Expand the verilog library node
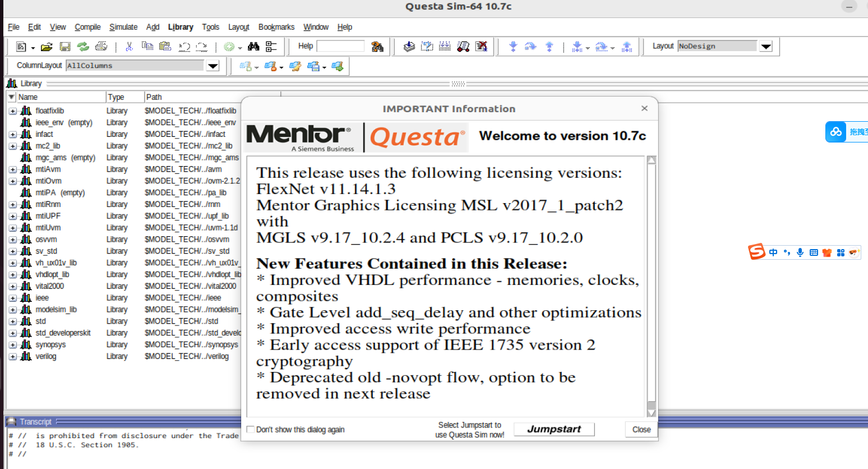Viewport: 868px width, 469px height. coord(12,356)
